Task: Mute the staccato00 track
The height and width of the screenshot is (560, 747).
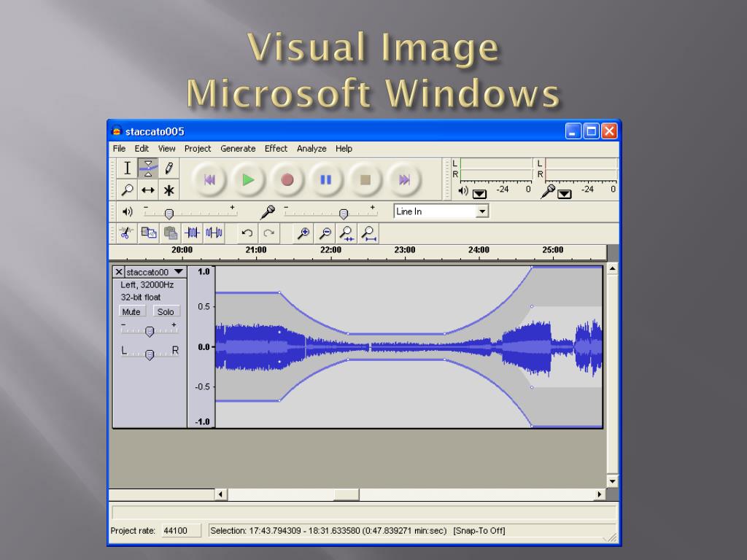Action: (131, 311)
